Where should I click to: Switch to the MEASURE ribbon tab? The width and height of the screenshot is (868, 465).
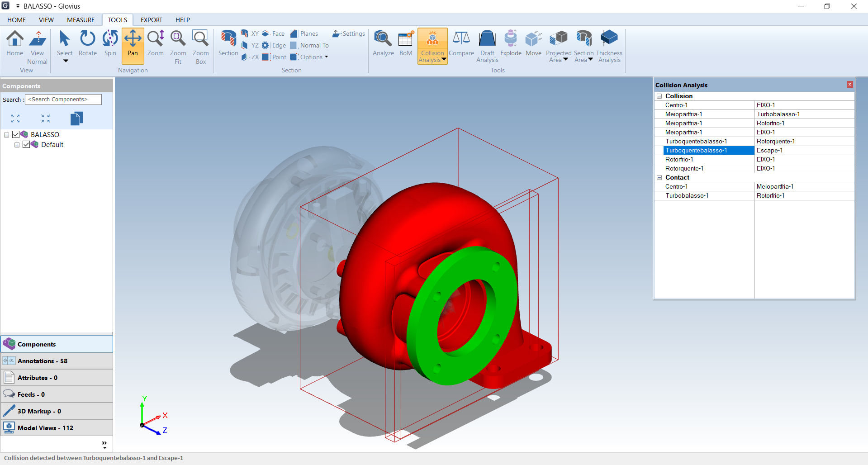(x=81, y=20)
